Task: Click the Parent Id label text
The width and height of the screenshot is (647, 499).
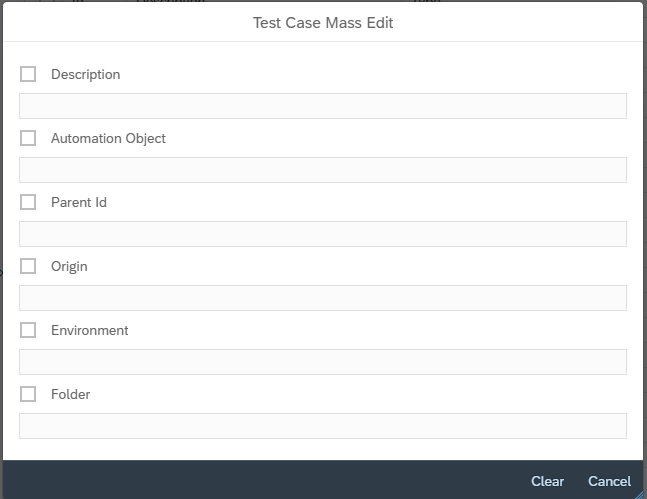Action: 78,202
